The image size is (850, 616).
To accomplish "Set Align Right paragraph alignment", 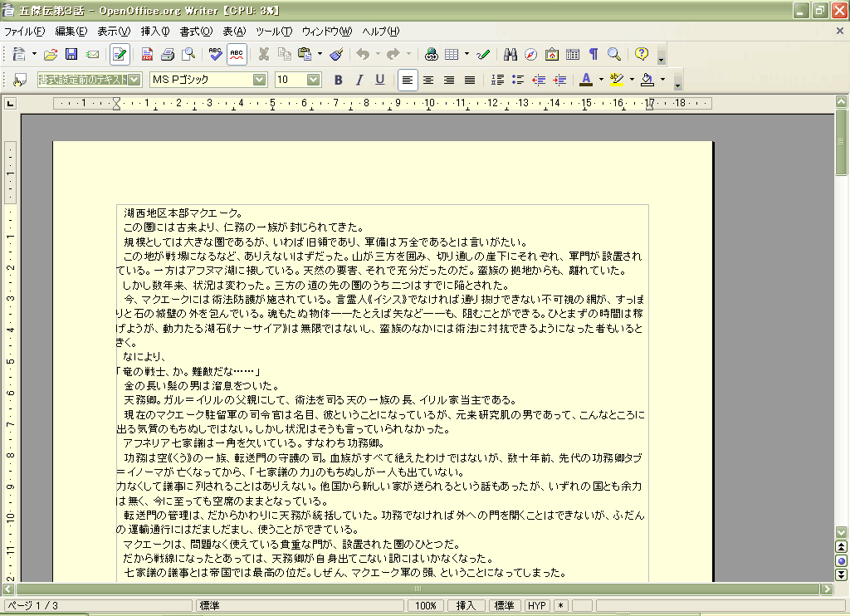I will click(x=449, y=81).
